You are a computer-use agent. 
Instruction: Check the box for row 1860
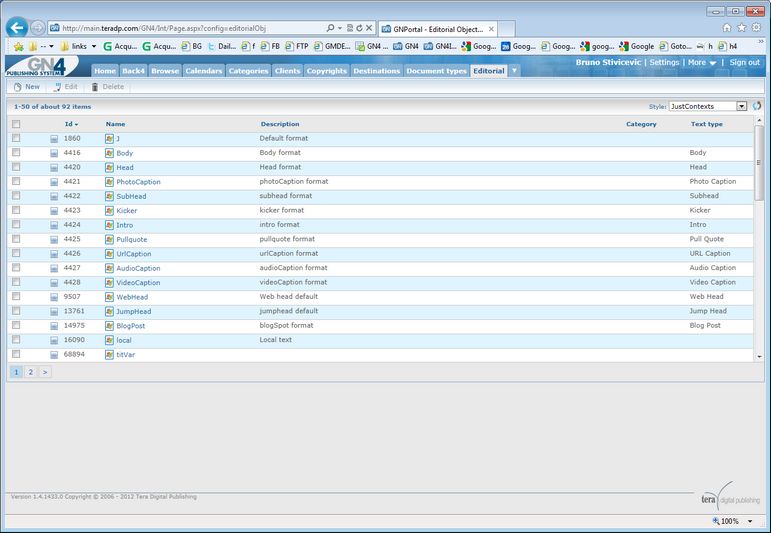16,138
